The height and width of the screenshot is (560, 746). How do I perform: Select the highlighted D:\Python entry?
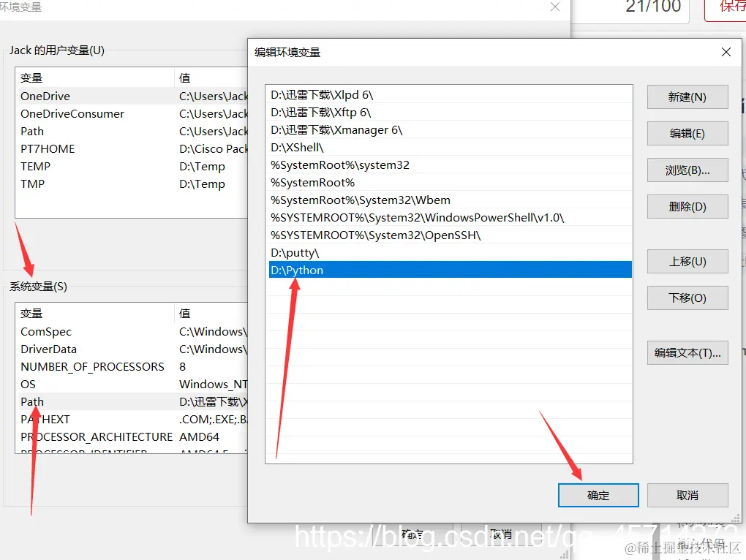coord(450,270)
